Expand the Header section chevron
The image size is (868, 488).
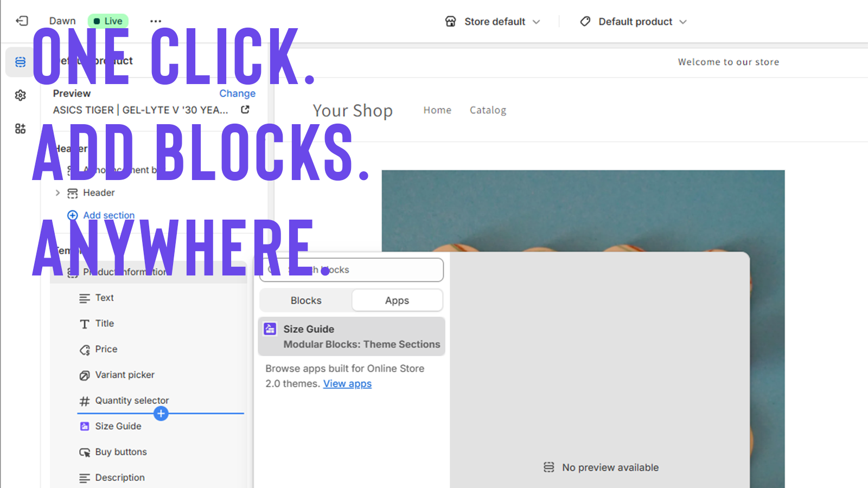(58, 192)
